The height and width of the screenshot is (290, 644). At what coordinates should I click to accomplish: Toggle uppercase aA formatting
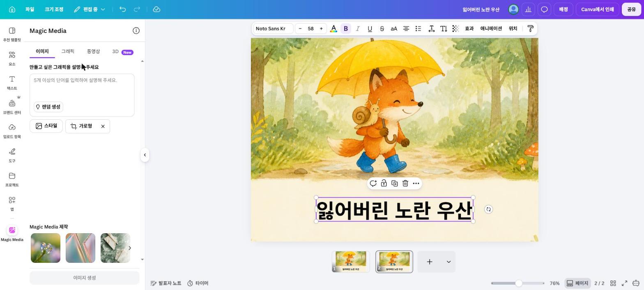(x=394, y=28)
